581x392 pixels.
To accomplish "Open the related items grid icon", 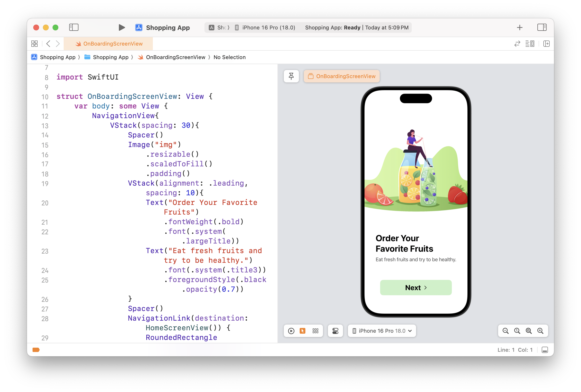I will [34, 44].
